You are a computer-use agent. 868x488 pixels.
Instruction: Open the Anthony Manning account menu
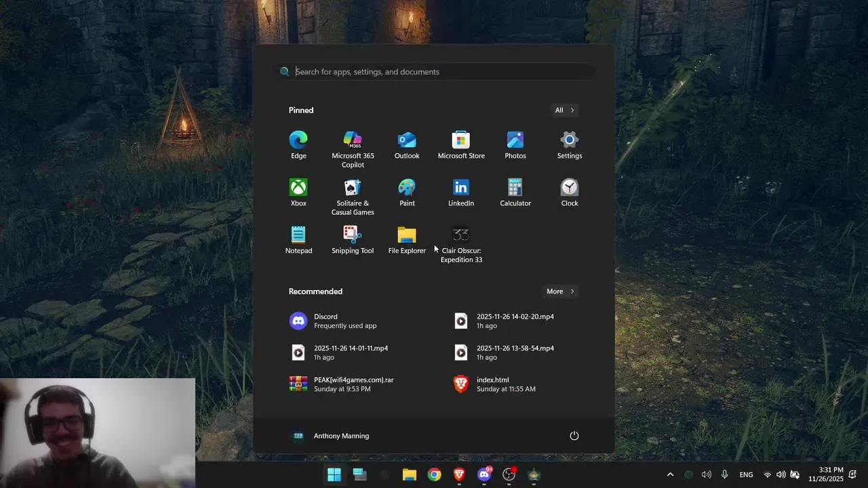point(331,436)
